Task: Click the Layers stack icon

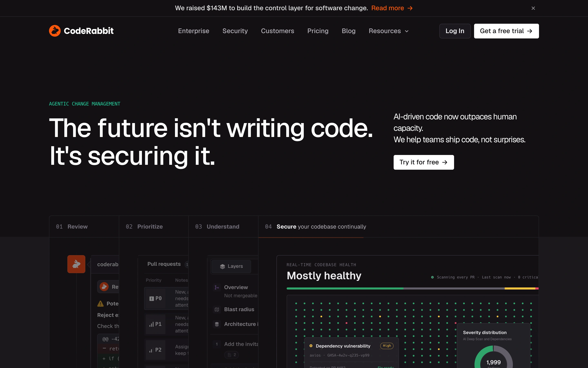Action: point(222,267)
